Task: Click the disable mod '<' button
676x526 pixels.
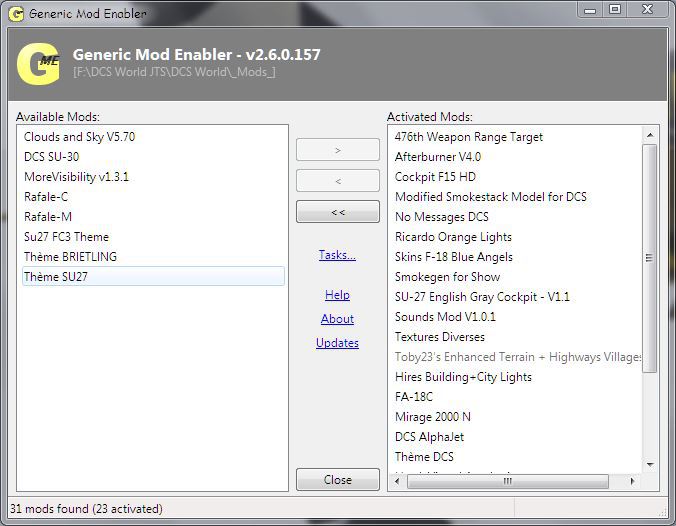Action: pyautogui.click(x=338, y=181)
